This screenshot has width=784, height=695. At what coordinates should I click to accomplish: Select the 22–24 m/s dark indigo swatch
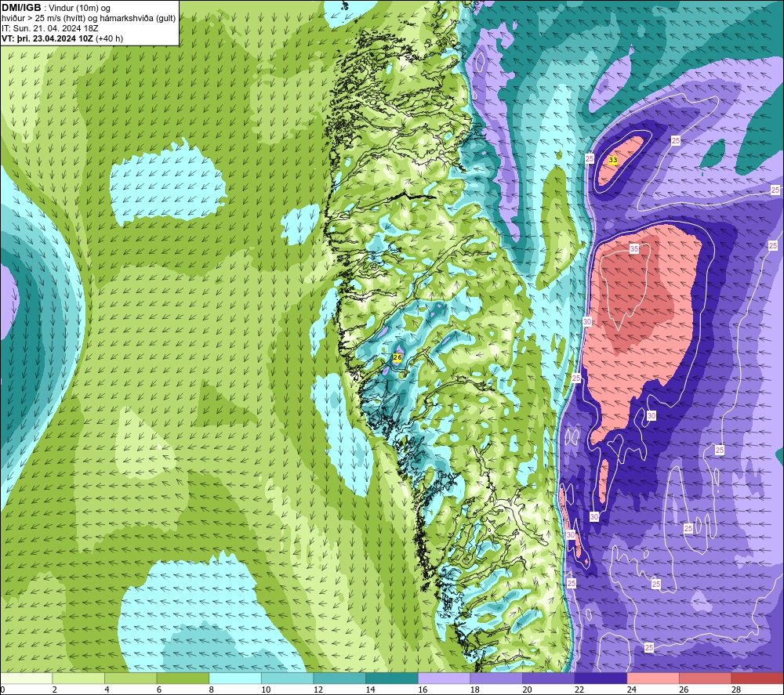point(601,679)
